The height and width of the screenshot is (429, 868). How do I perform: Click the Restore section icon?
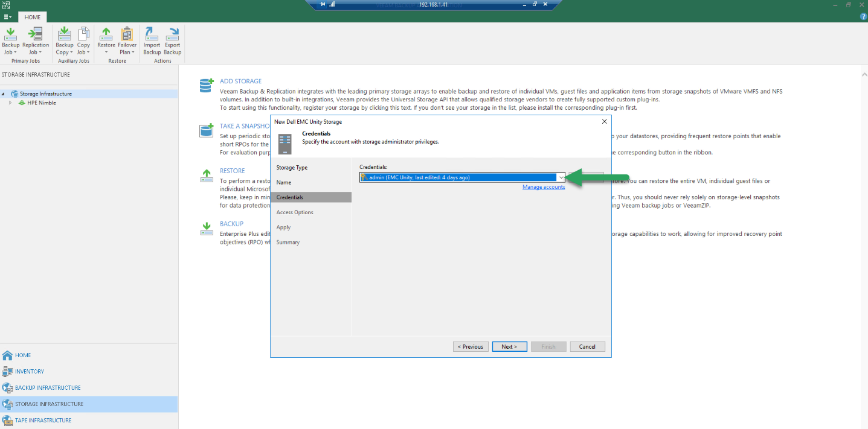[x=207, y=176]
